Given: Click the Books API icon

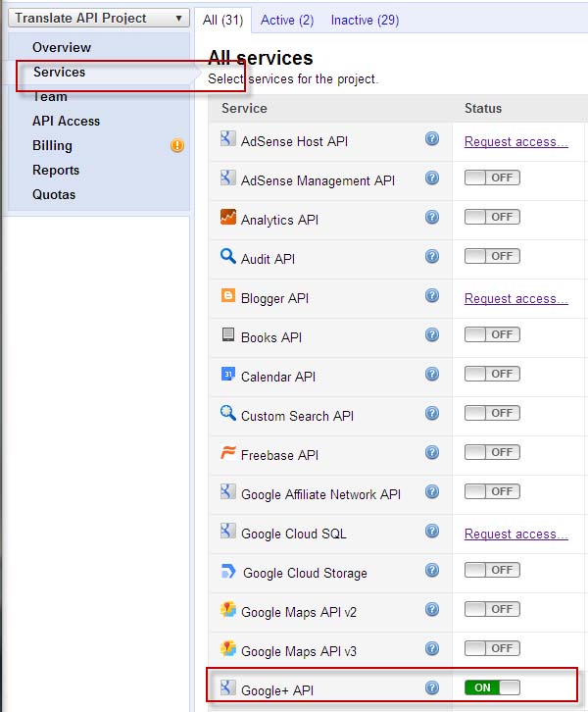Looking at the screenshot, I should (x=227, y=334).
